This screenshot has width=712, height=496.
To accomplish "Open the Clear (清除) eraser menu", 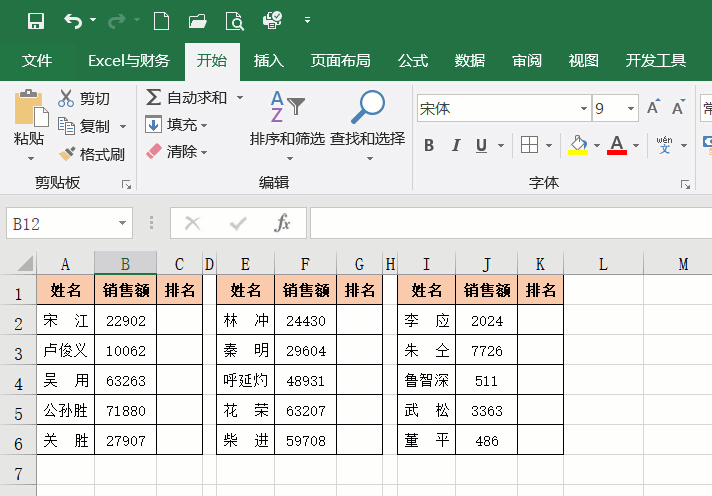I will (x=176, y=151).
